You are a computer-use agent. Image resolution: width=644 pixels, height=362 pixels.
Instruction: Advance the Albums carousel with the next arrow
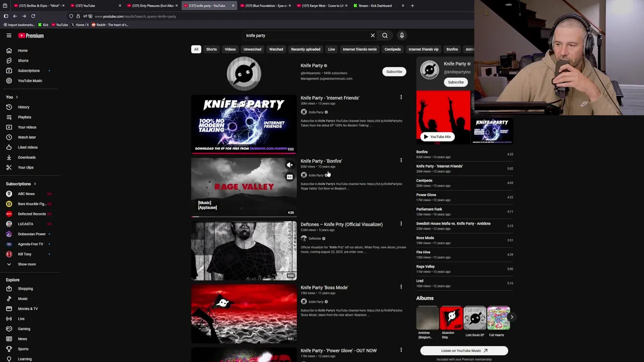[512, 317]
